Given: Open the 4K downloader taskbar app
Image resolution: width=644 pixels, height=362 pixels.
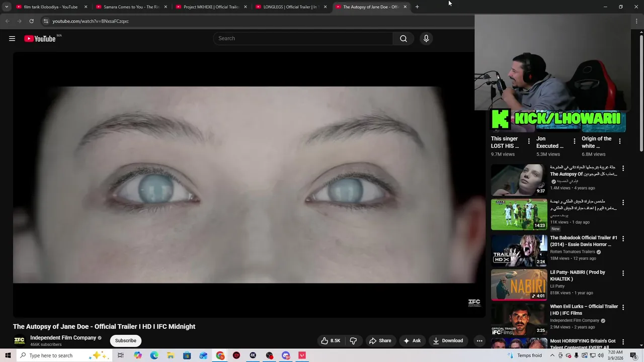Looking at the screenshot, I should 253,355.
